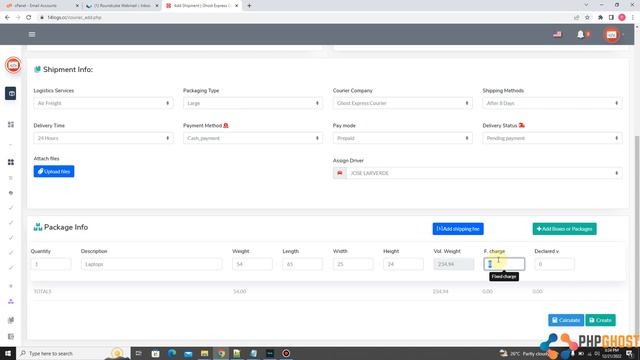Open the Chrome extensions puzzle icon
Viewport: 640px width, 360px height.
pos(600,18)
